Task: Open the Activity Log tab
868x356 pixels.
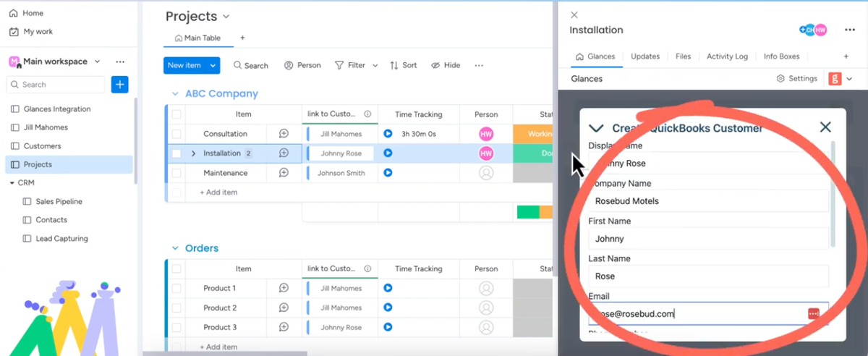Action: [727, 56]
